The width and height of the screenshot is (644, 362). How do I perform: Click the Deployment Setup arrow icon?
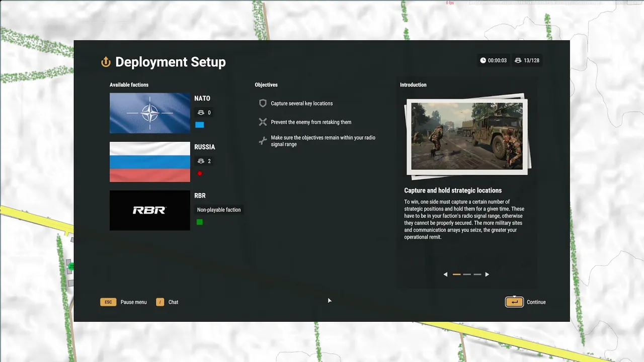click(x=106, y=62)
